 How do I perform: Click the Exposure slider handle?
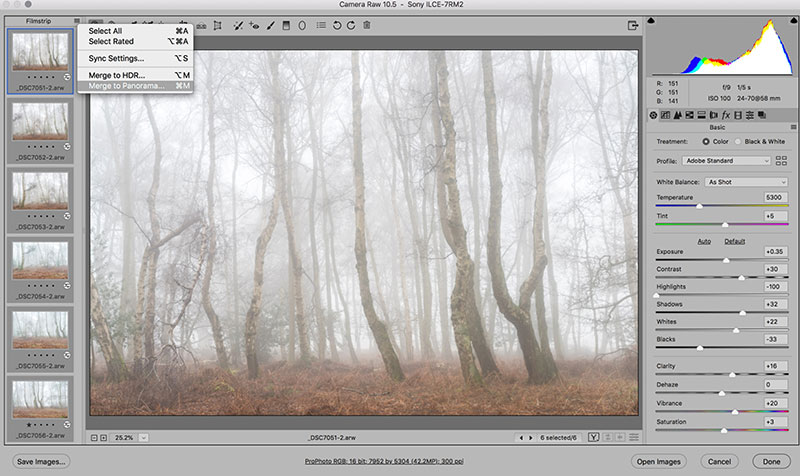[x=726, y=260]
